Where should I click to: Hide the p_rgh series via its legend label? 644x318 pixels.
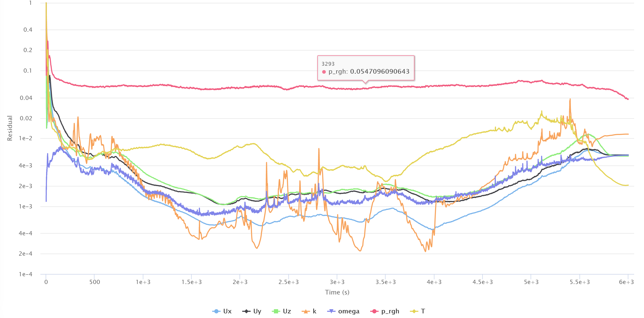pos(390,311)
